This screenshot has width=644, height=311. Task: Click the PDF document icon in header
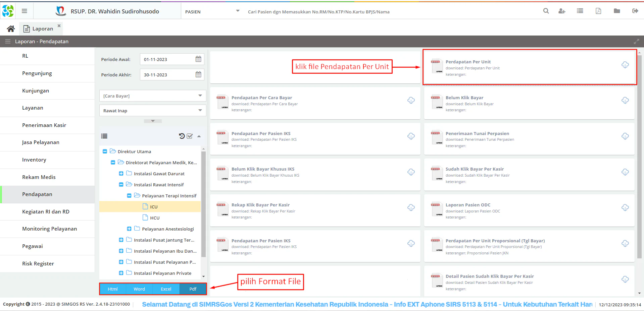(x=598, y=11)
